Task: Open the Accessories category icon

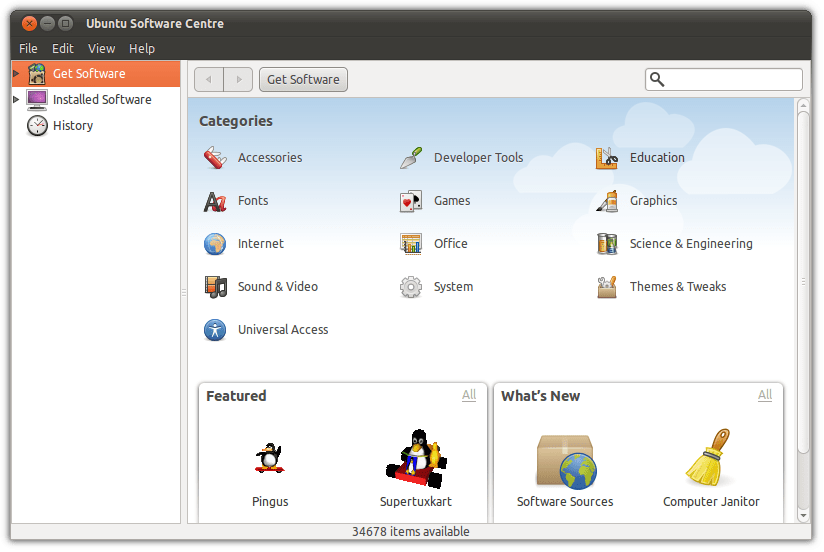Action: [215, 158]
